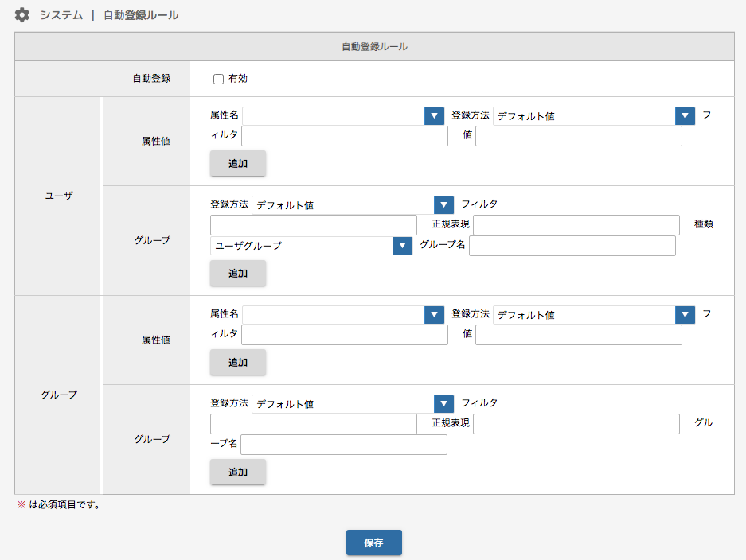Image resolution: width=746 pixels, height=560 pixels.
Task: Click the フィルタ field in グループ グループ row
Action: point(314,423)
